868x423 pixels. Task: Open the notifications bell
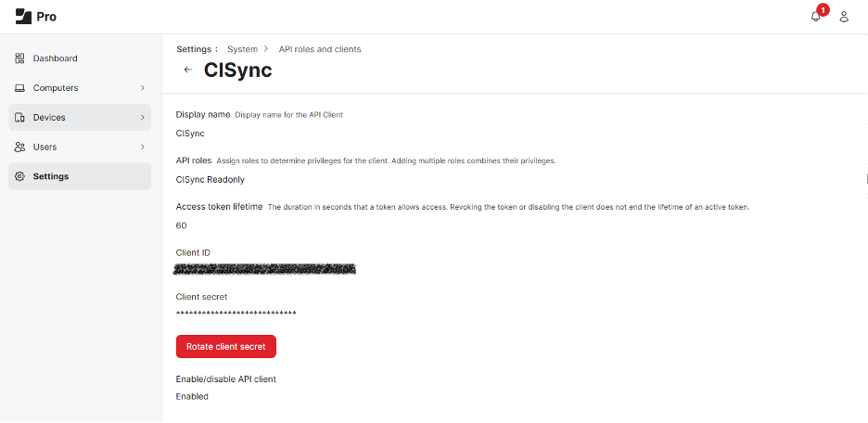click(815, 17)
